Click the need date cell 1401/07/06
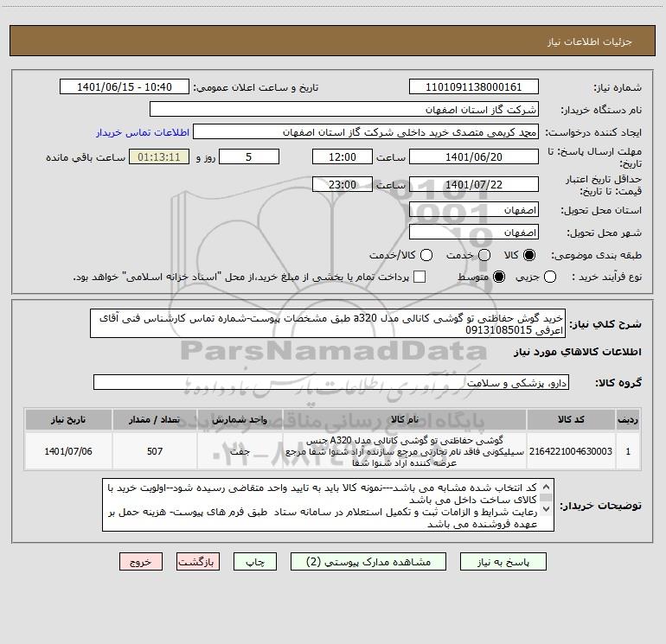This screenshot has height=644, width=666. click(x=68, y=451)
